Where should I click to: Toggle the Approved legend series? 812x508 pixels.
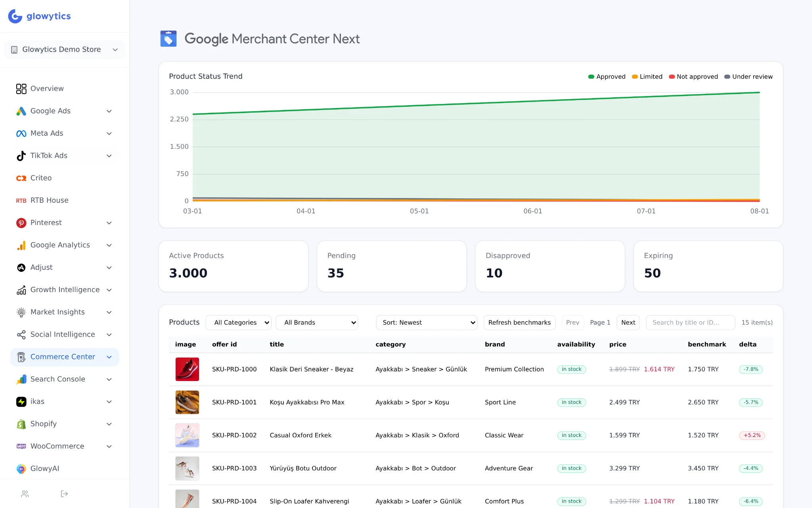[607, 77]
